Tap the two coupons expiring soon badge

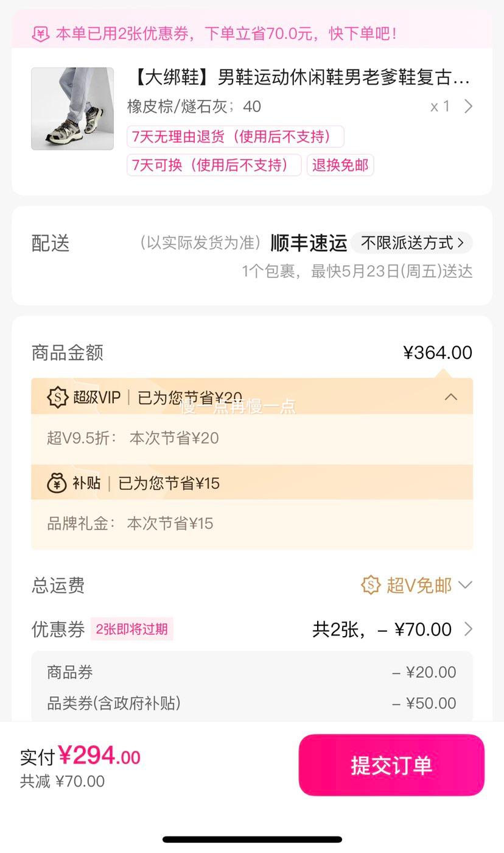[132, 629]
